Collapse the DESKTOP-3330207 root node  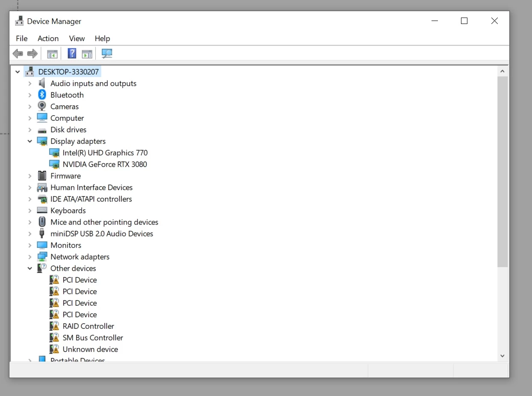[18, 72]
